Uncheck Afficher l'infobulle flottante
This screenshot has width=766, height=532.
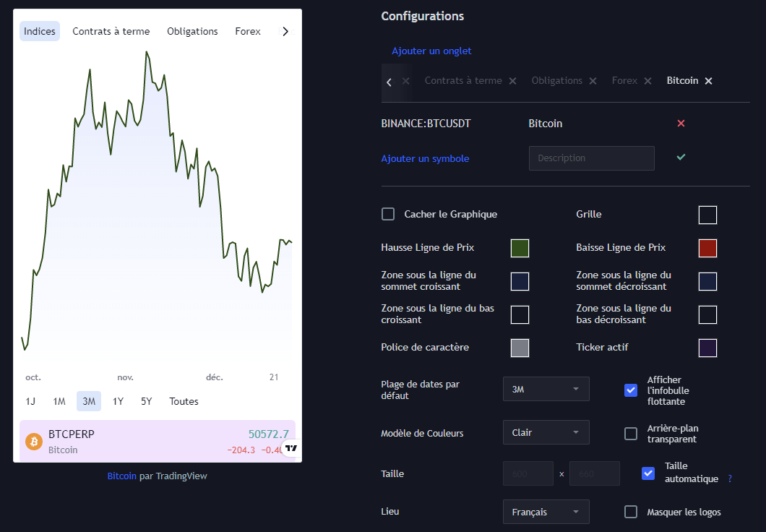(x=631, y=390)
